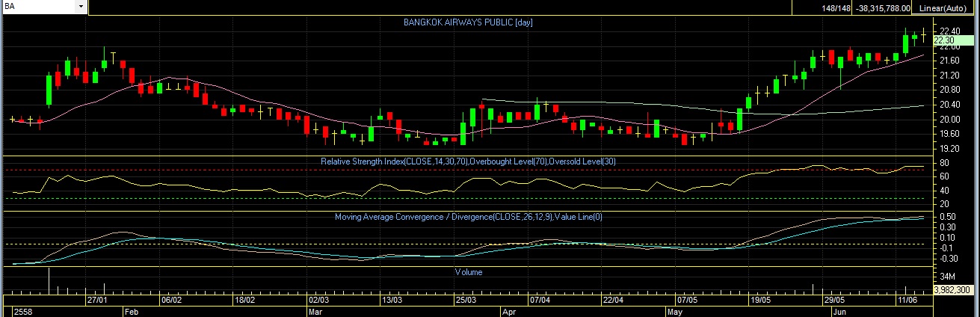The width and height of the screenshot is (980, 317).
Task: Click the 13/03 date marker
Action: click(x=392, y=299)
